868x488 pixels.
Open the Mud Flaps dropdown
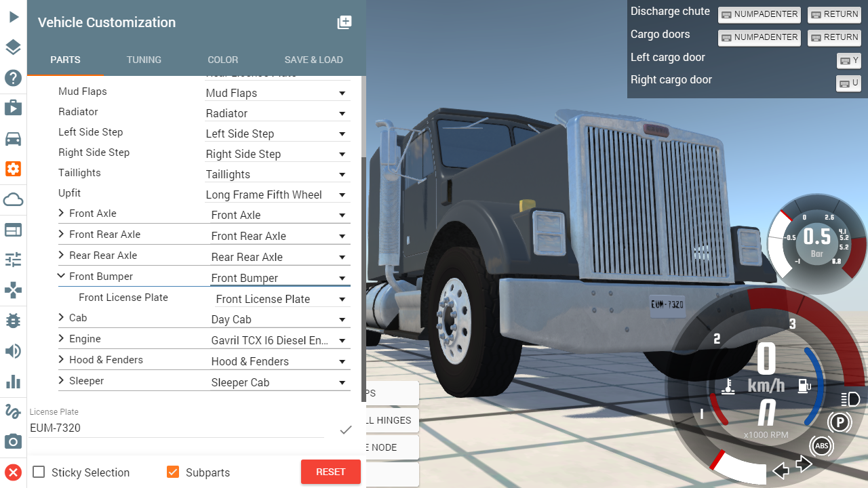(x=277, y=93)
